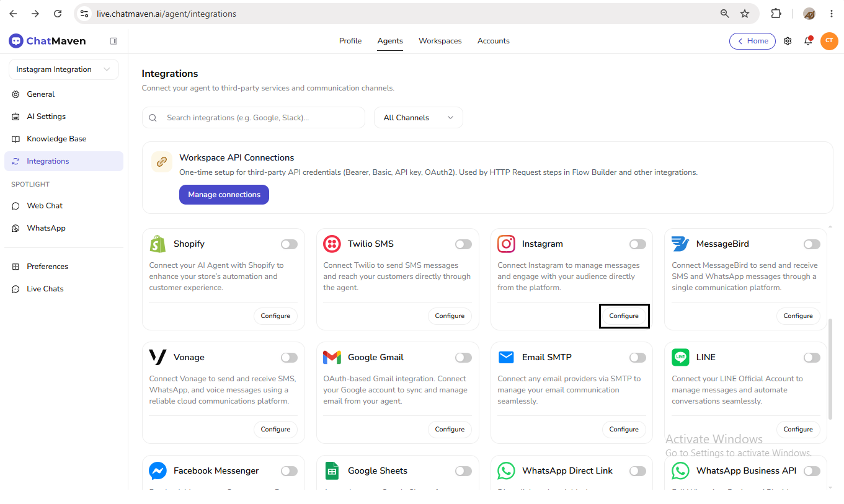Image resolution: width=844 pixels, height=504 pixels.
Task: Go to the Accounts tab
Action: 494,41
